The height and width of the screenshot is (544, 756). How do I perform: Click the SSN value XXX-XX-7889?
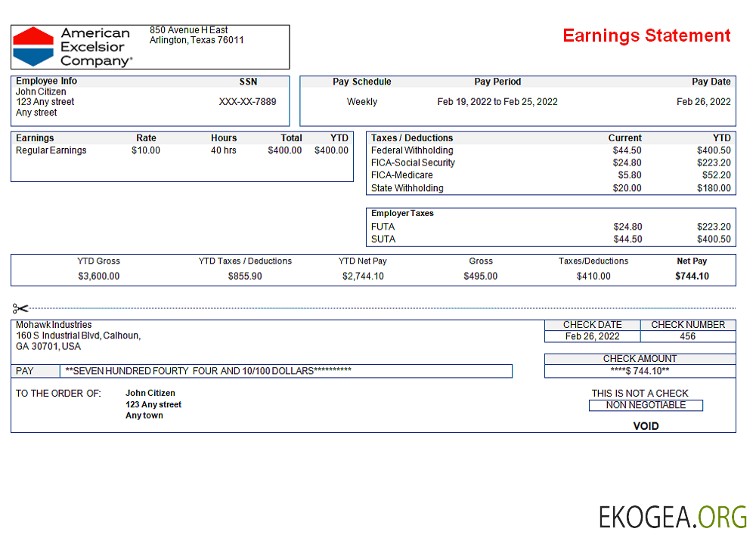click(x=247, y=102)
